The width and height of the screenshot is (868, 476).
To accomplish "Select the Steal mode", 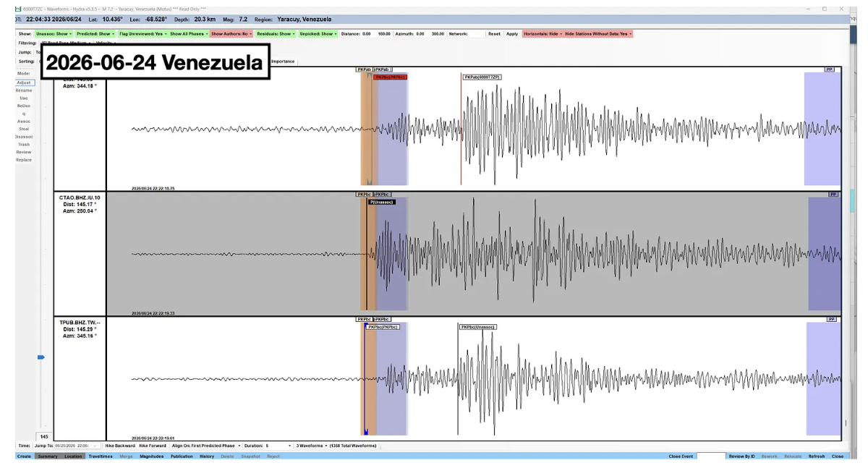I will [24, 129].
